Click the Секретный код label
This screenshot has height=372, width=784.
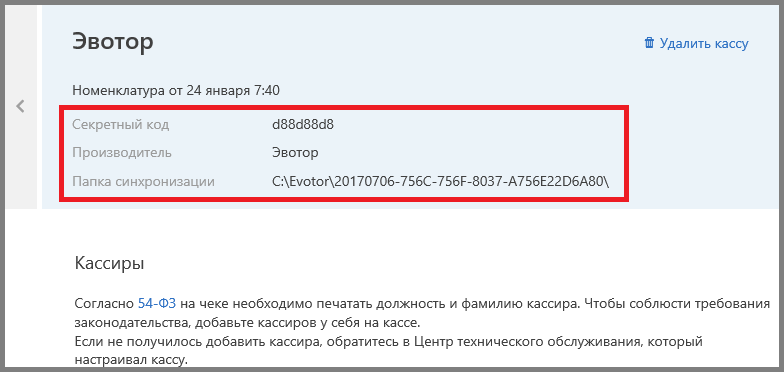point(121,125)
